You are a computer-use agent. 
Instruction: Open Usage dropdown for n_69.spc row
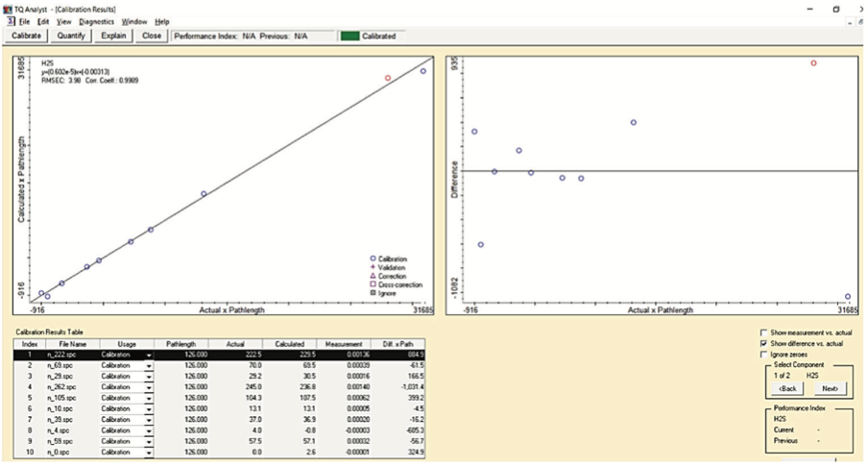click(x=149, y=365)
